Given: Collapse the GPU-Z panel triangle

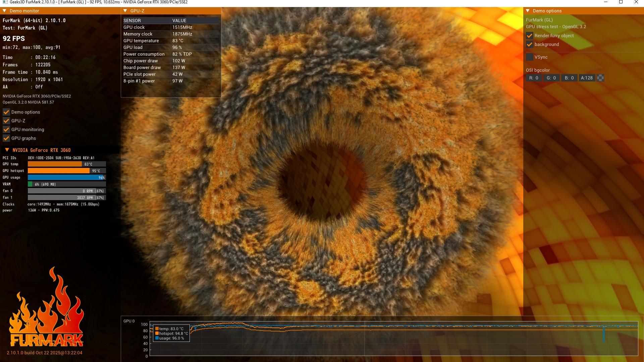Looking at the screenshot, I should (125, 11).
